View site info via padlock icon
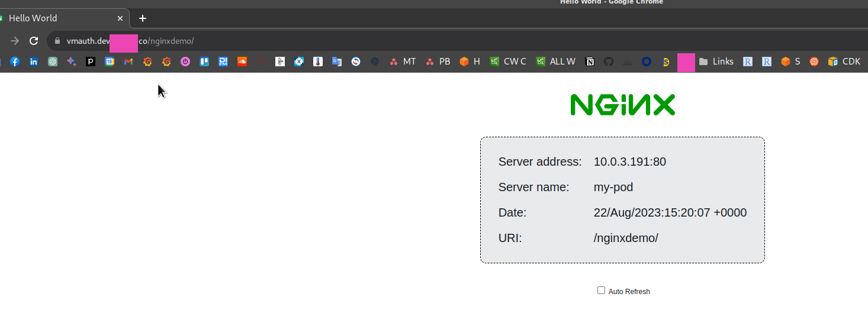The image size is (868, 316). 57,41
